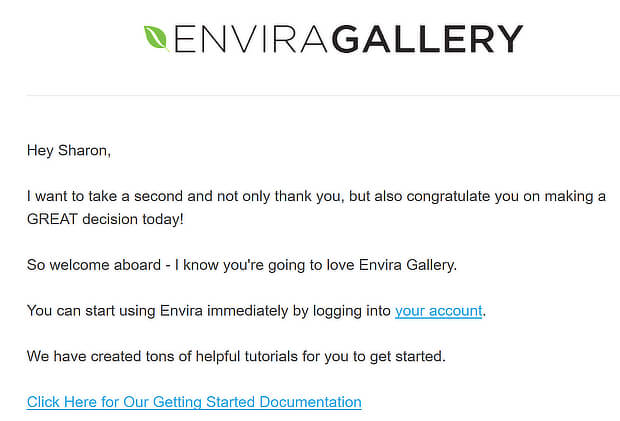This screenshot has height=421, width=620.
Task: Click the capitalized word 'GREAT'
Action: tap(52, 219)
